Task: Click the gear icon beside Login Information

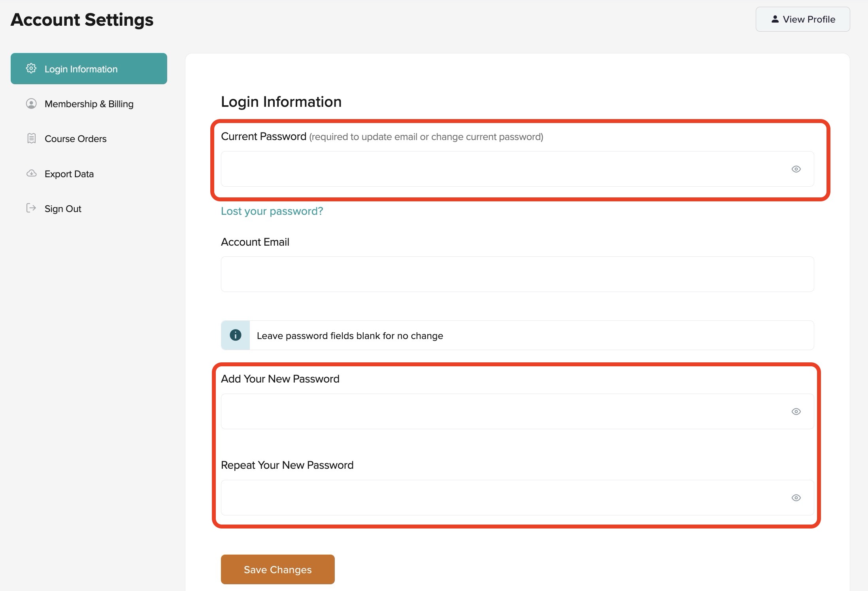Action: [x=31, y=68]
